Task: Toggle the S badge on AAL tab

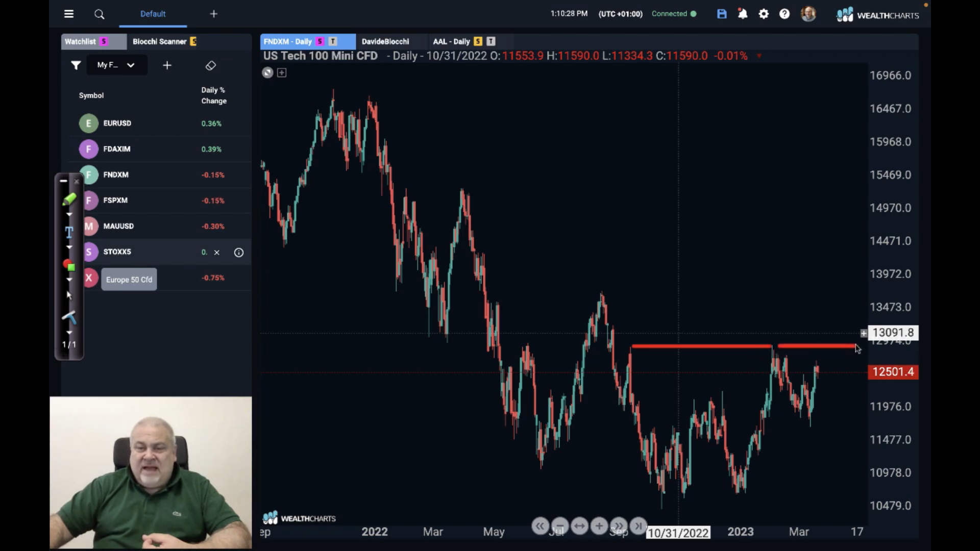Action: [x=478, y=41]
